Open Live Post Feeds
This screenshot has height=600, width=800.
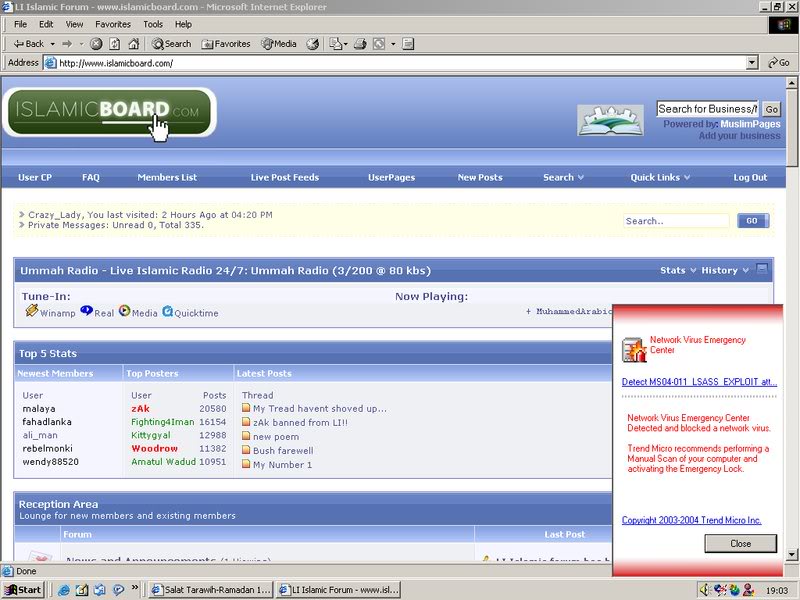[x=285, y=178]
